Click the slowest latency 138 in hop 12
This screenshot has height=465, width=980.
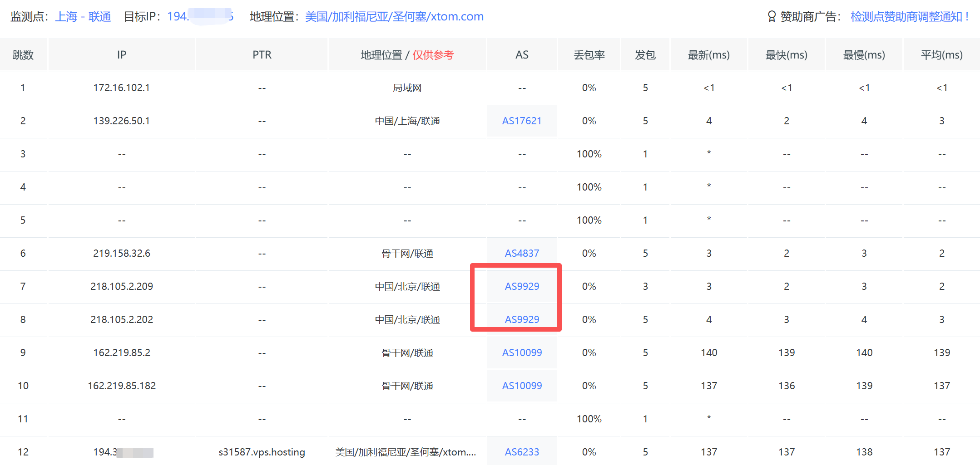coord(864,452)
